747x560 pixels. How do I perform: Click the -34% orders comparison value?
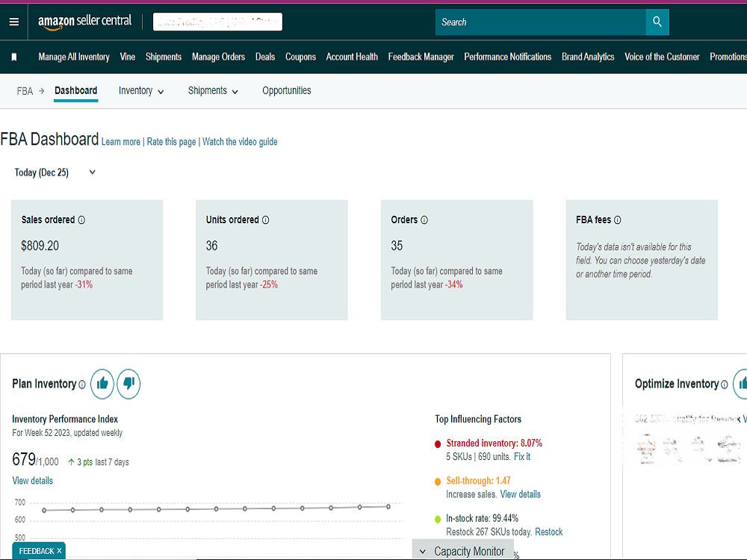click(453, 284)
